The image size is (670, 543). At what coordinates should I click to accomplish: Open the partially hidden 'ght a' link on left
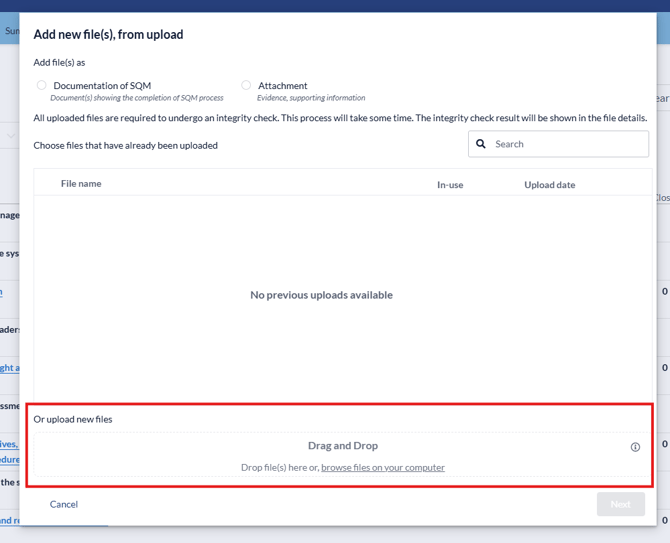[9, 368]
